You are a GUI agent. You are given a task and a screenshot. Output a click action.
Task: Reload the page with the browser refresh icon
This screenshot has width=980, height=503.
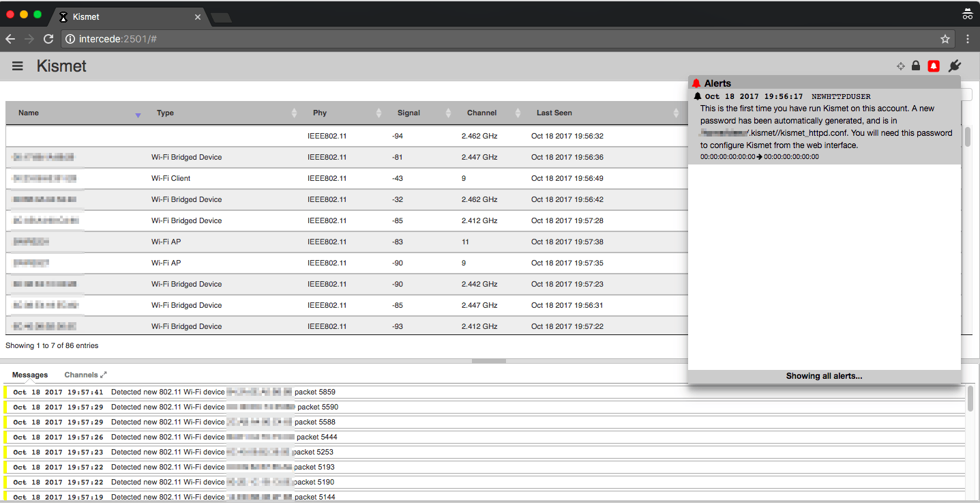[x=48, y=39]
